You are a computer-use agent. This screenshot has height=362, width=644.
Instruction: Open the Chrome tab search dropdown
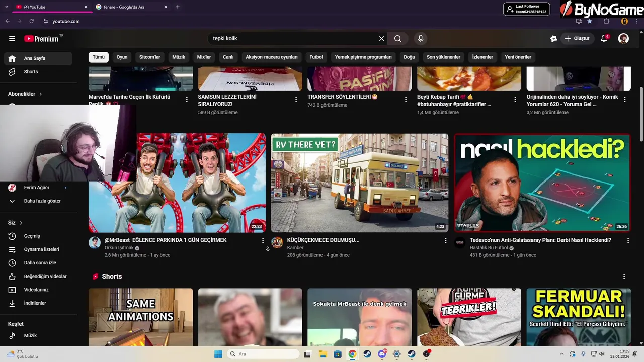click(7, 7)
